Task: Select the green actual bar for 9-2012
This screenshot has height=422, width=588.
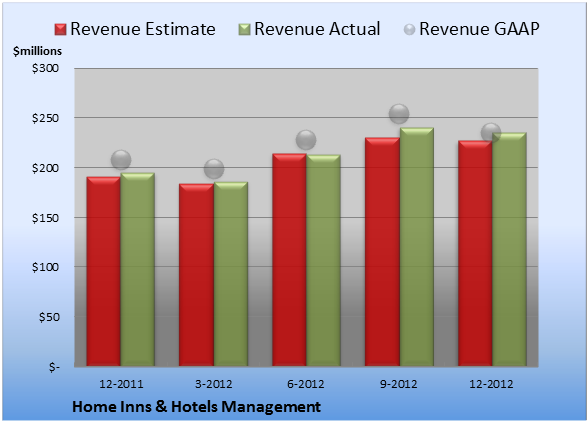Action: pyautogui.click(x=416, y=246)
